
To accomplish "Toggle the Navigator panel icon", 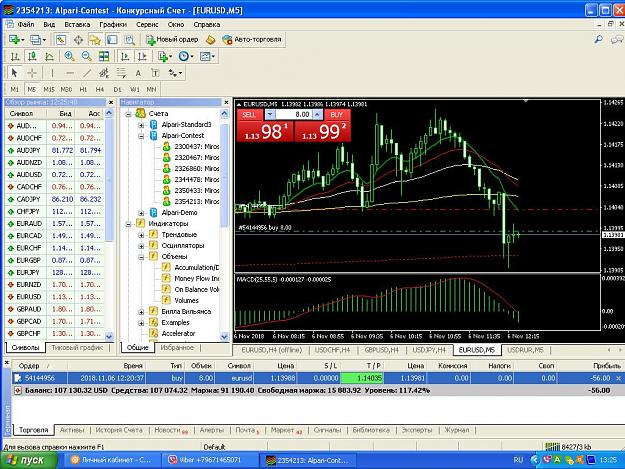I will click(x=95, y=39).
